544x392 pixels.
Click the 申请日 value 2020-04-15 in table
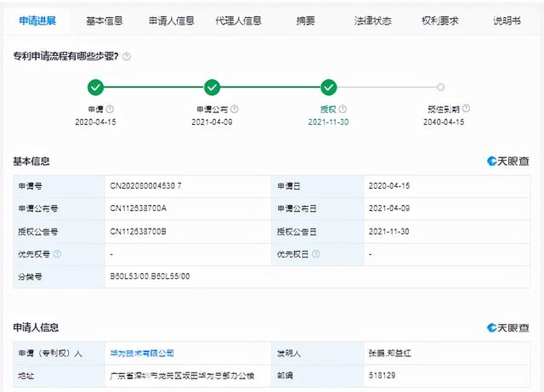[x=389, y=185]
